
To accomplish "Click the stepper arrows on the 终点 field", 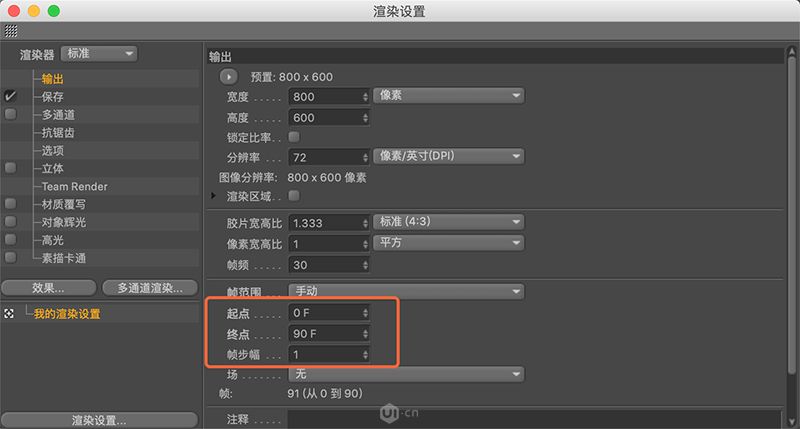I will [364, 333].
